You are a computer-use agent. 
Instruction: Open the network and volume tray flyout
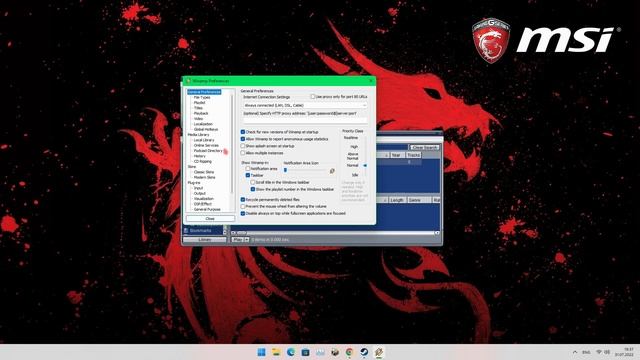[x=603, y=352]
